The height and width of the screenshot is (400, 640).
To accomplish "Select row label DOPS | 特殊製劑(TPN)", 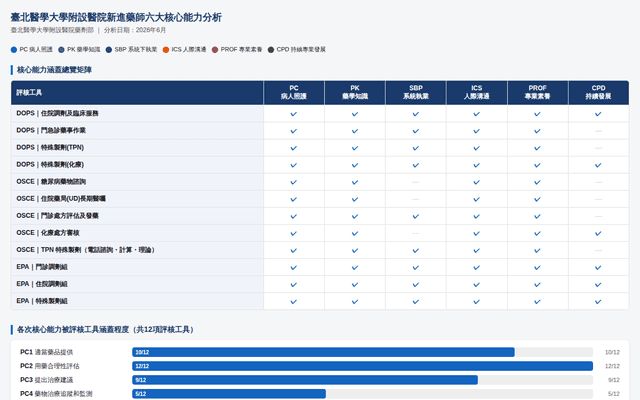I will pos(50,148).
